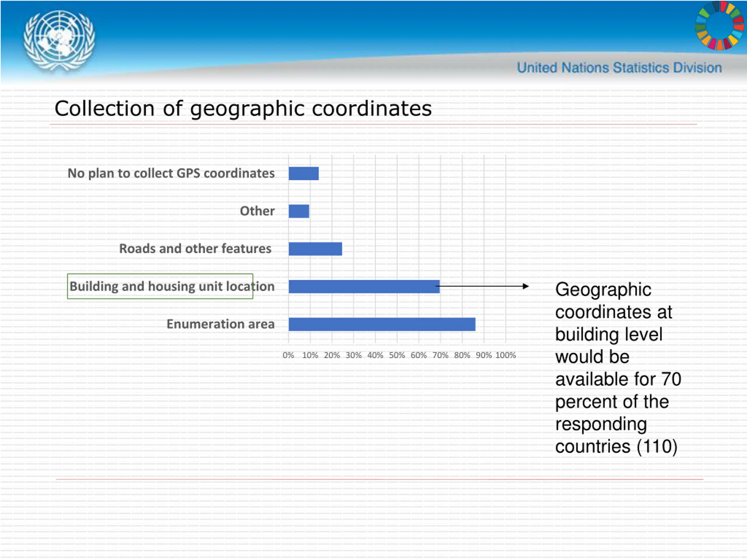Click the 'Enumeration area' chart label
The width and height of the screenshot is (747, 560).
point(221,324)
